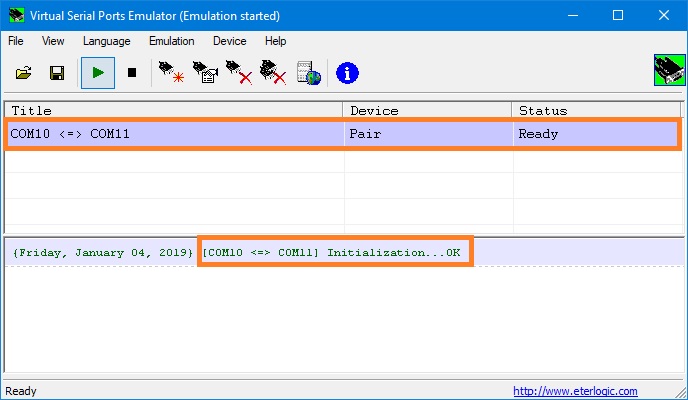Open the About info blue circle icon
This screenshot has height=400, width=688.
(347, 73)
